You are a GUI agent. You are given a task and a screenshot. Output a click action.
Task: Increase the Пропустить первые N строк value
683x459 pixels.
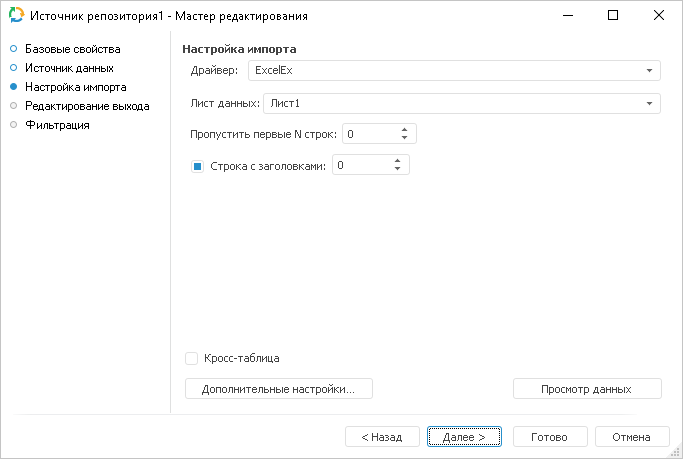click(404, 129)
